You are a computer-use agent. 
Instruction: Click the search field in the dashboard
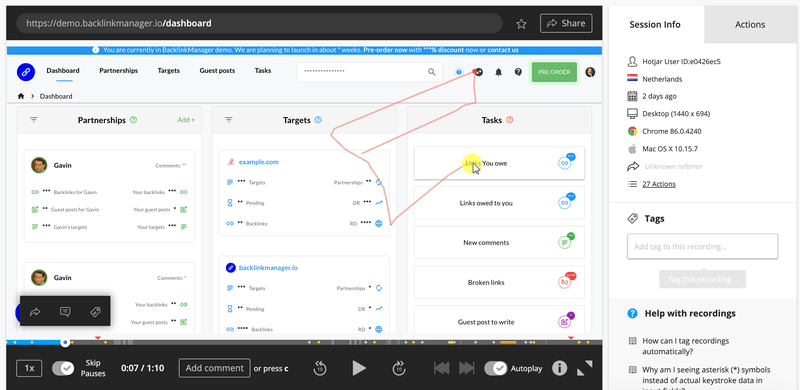point(369,72)
